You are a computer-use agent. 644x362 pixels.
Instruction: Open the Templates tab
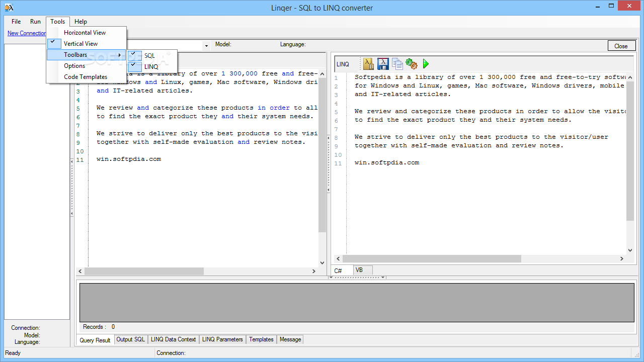261,339
